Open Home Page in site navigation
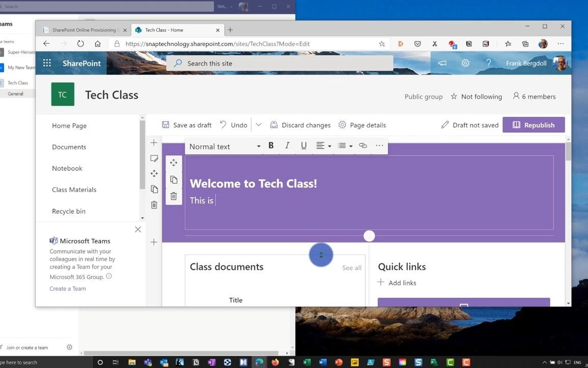Screen dimensions: 588x368 (x=69, y=126)
